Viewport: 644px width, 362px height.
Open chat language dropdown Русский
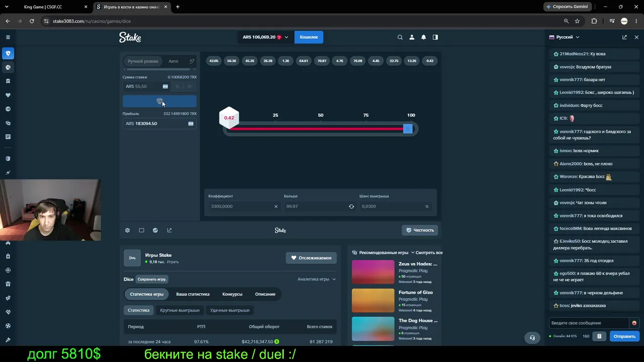pyautogui.click(x=564, y=37)
